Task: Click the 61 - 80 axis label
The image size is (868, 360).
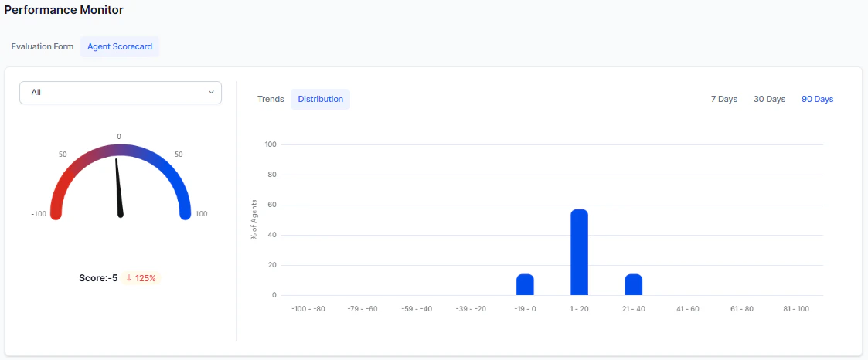Action: coord(742,309)
